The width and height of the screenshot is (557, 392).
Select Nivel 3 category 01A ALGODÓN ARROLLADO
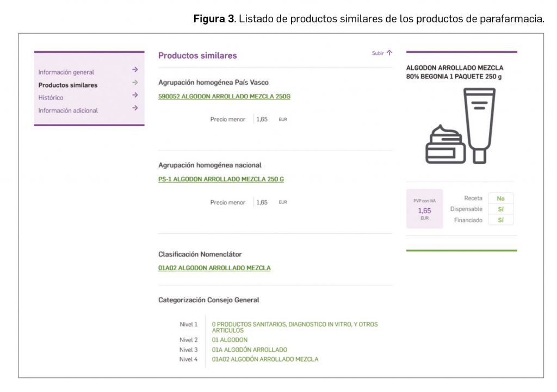pyautogui.click(x=249, y=350)
